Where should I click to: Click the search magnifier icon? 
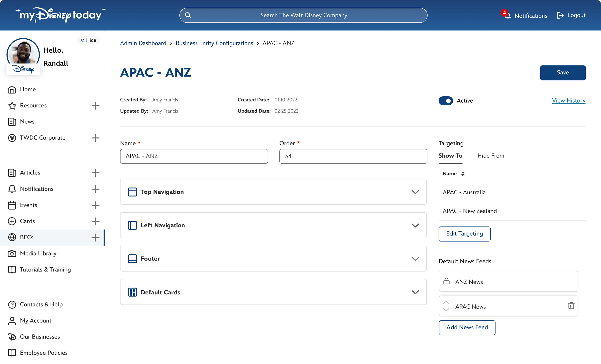point(188,15)
